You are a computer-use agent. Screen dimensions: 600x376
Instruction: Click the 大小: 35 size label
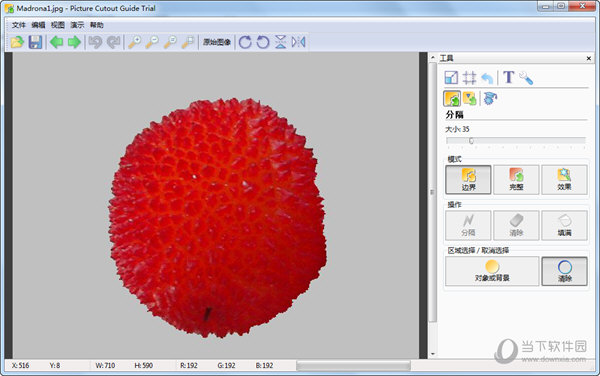[x=457, y=129]
